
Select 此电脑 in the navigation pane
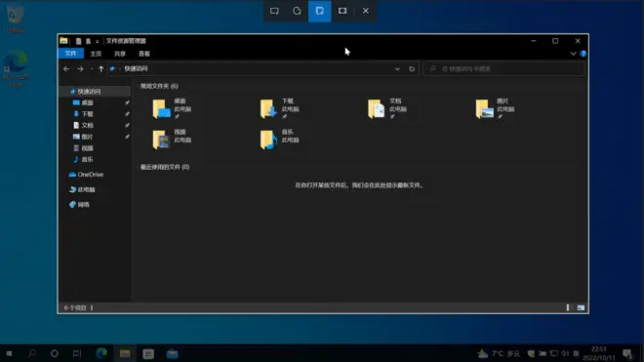pyautogui.click(x=82, y=189)
